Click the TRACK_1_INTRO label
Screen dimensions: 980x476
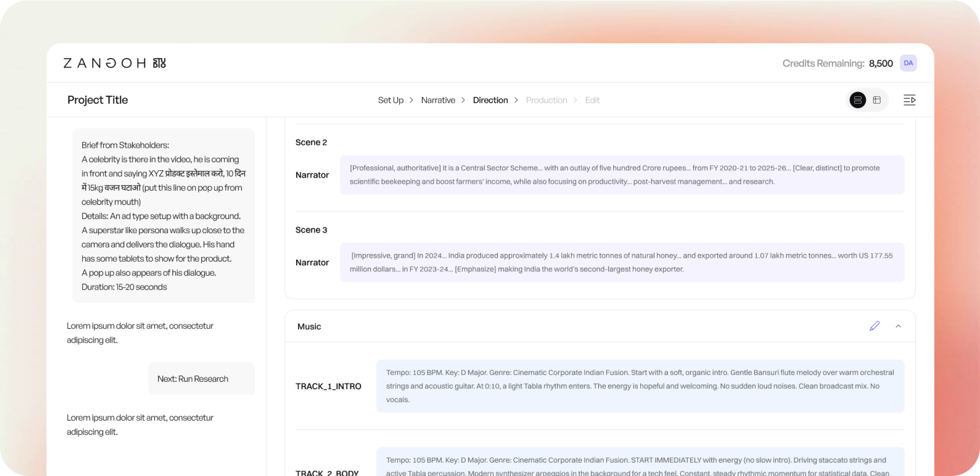click(328, 386)
